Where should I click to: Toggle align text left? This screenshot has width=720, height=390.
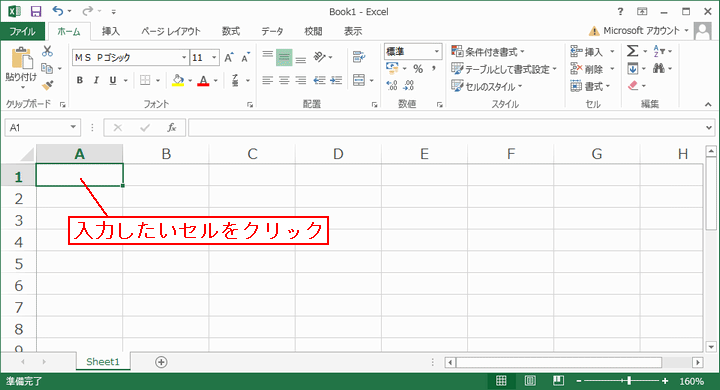(268, 80)
